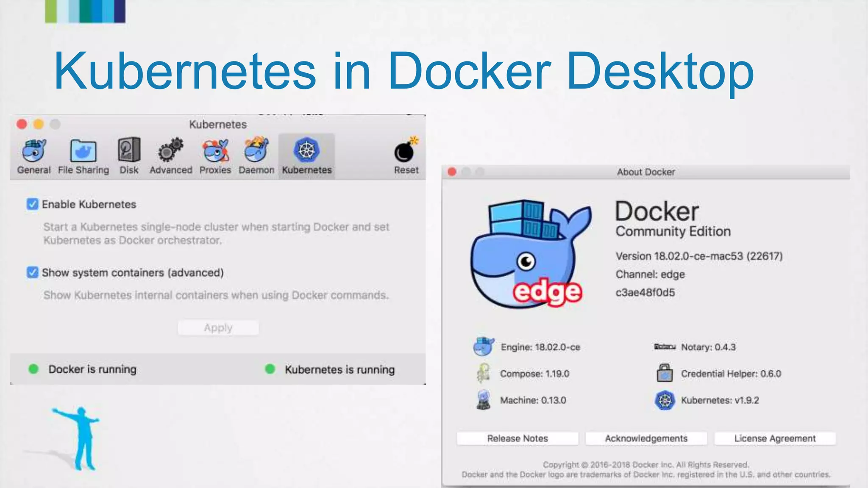Click the 'Kubernetes is running' status text
This screenshot has width=868, height=488.
pyautogui.click(x=339, y=369)
